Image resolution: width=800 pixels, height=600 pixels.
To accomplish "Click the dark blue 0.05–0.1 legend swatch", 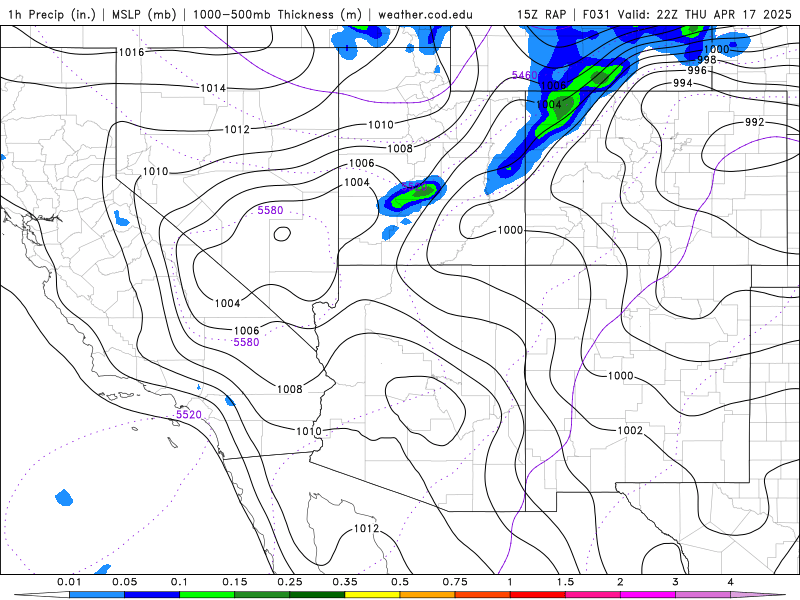I will (x=152, y=595).
